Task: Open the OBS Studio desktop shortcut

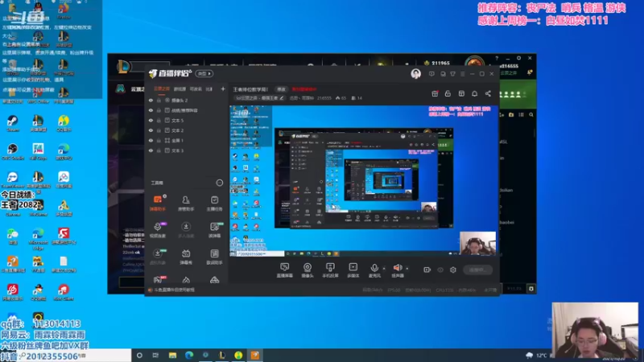Action: [12, 151]
